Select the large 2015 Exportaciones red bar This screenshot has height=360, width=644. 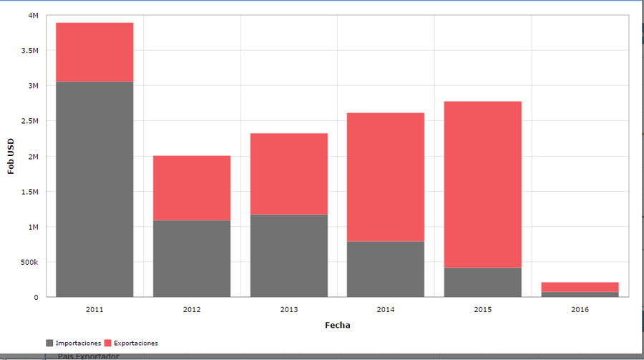pos(483,185)
